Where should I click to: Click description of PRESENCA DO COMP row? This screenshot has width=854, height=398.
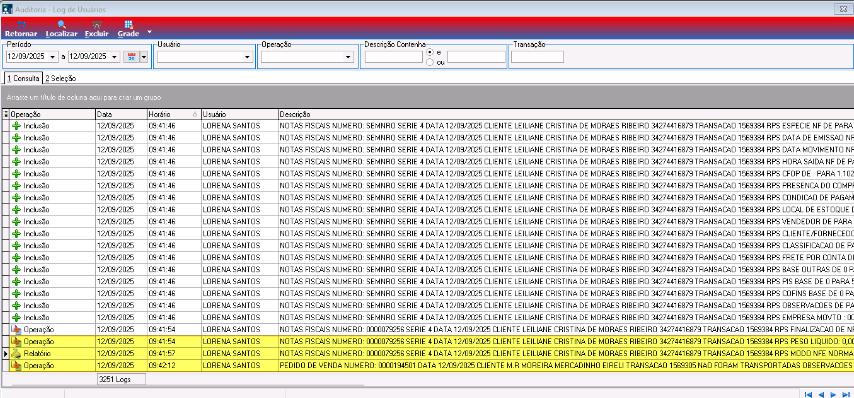(566, 186)
